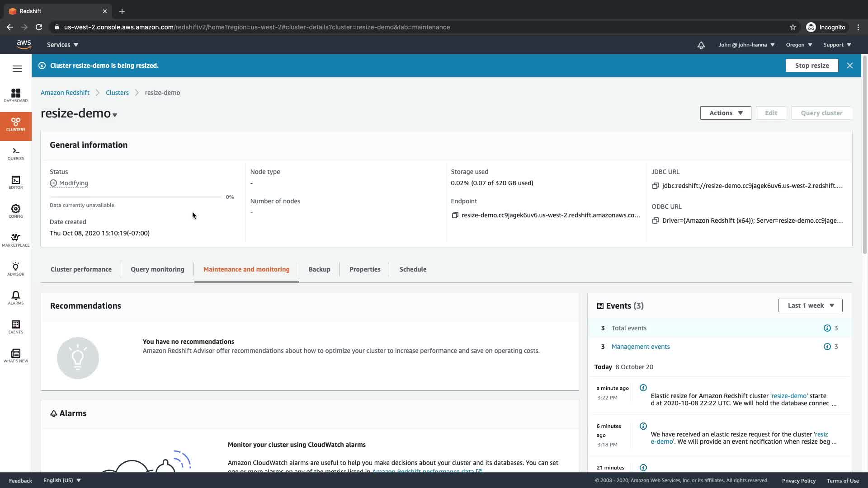Copy the endpoint using its copy icon

point(455,215)
